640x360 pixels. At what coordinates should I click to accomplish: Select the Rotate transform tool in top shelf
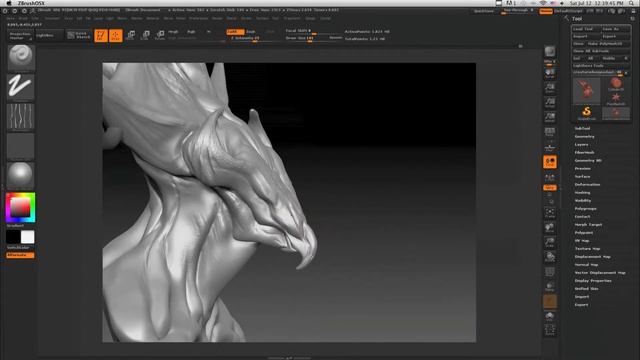pos(160,36)
